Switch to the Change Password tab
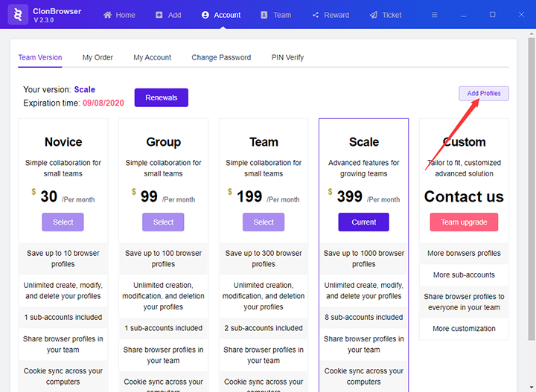 221,57
